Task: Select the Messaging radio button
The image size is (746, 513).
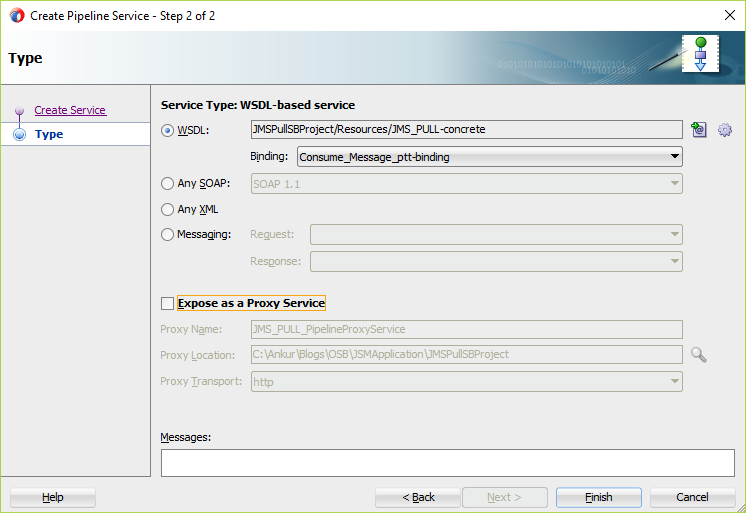Action: coord(167,235)
